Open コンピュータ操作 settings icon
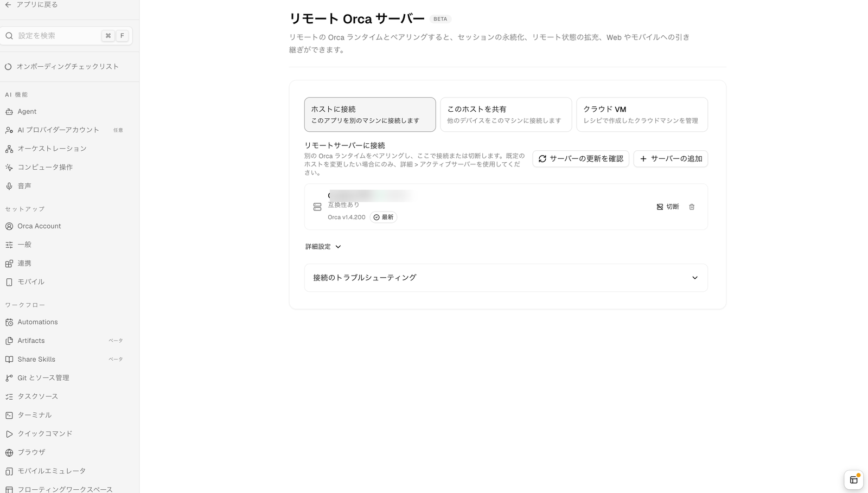 pos(9,168)
